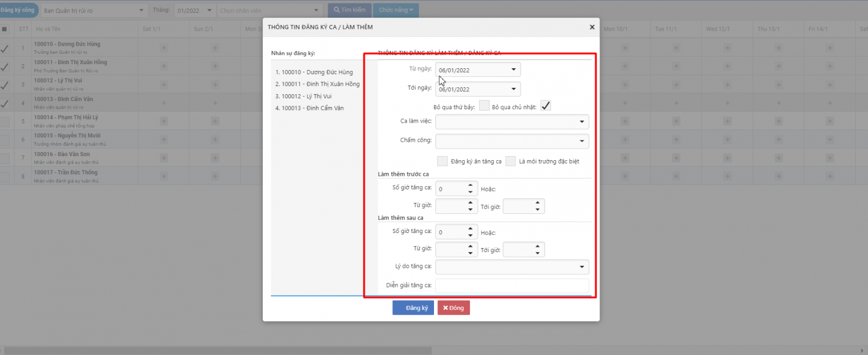Select 100012 - Lý Thị Vui in registration list

point(303,96)
